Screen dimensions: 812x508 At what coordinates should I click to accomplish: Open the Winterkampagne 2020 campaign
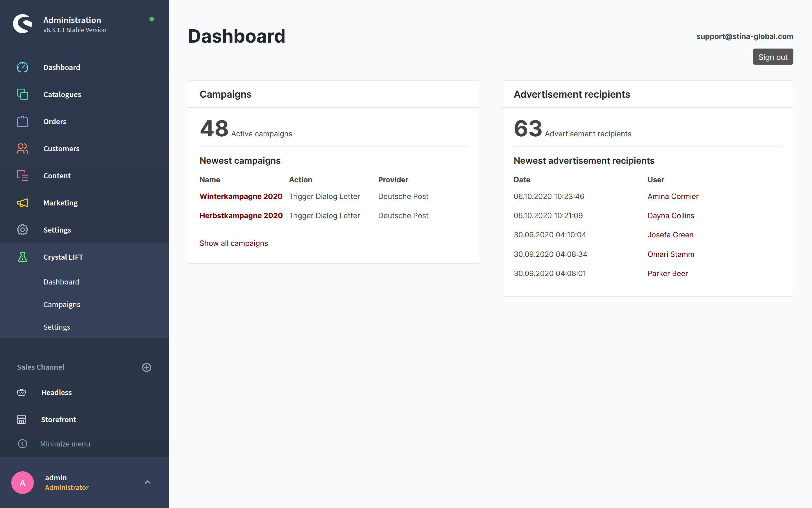241,196
